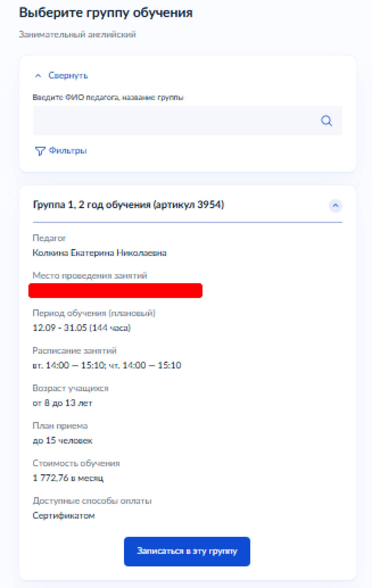Focus the teacher or group name search field
The width and height of the screenshot is (372, 588).
coord(175,120)
